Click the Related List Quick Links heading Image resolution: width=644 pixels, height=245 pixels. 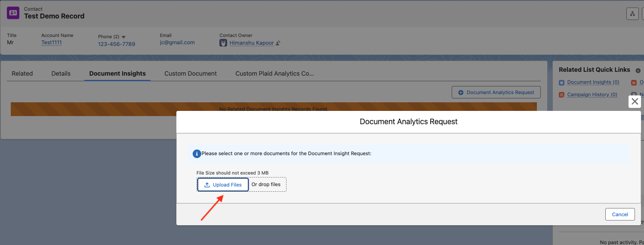pos(595,70)
